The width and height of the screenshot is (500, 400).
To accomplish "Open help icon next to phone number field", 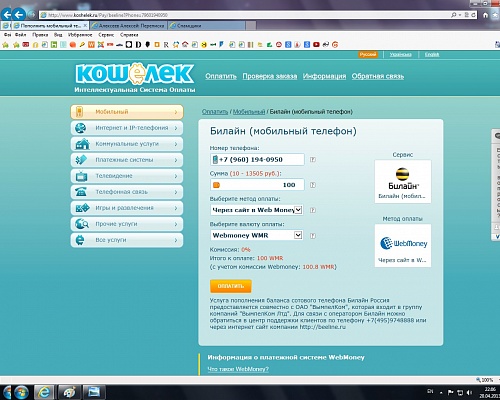I will click(x=313, y=160).
